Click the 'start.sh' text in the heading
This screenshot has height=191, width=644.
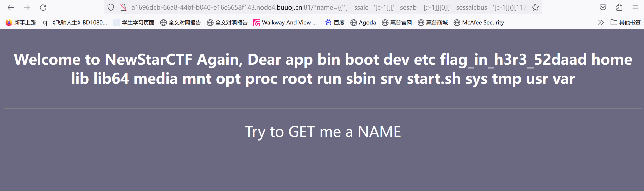coord(434,79)
